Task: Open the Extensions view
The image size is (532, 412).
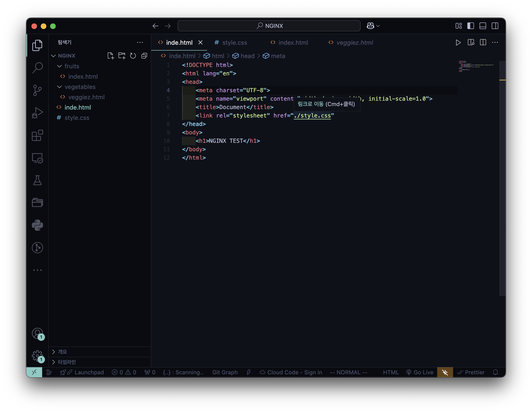Action: [37, 135]
